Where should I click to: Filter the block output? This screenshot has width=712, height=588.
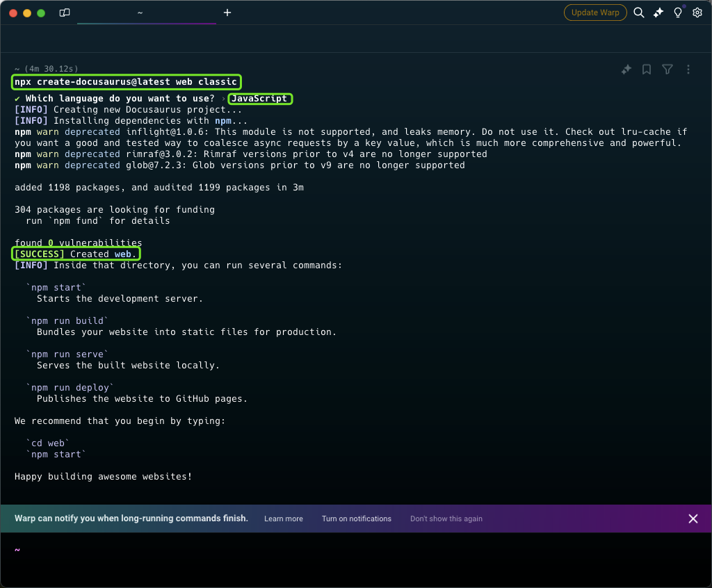(667, 70)
